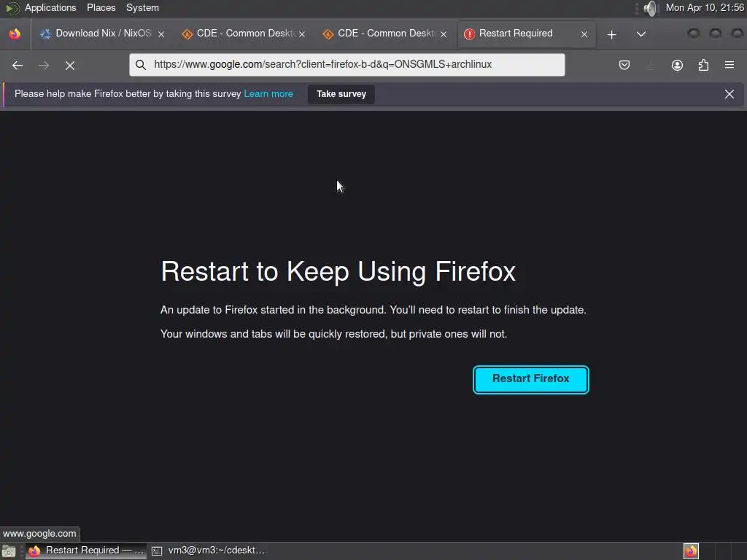Switch to Download Nix / NixOS tab

[x=102, y=34]
